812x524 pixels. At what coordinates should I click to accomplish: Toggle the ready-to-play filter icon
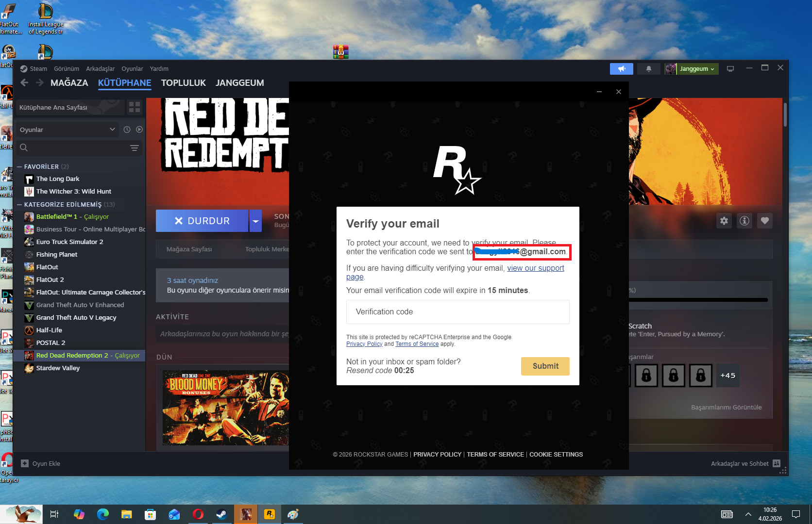[x=139, y=130]
